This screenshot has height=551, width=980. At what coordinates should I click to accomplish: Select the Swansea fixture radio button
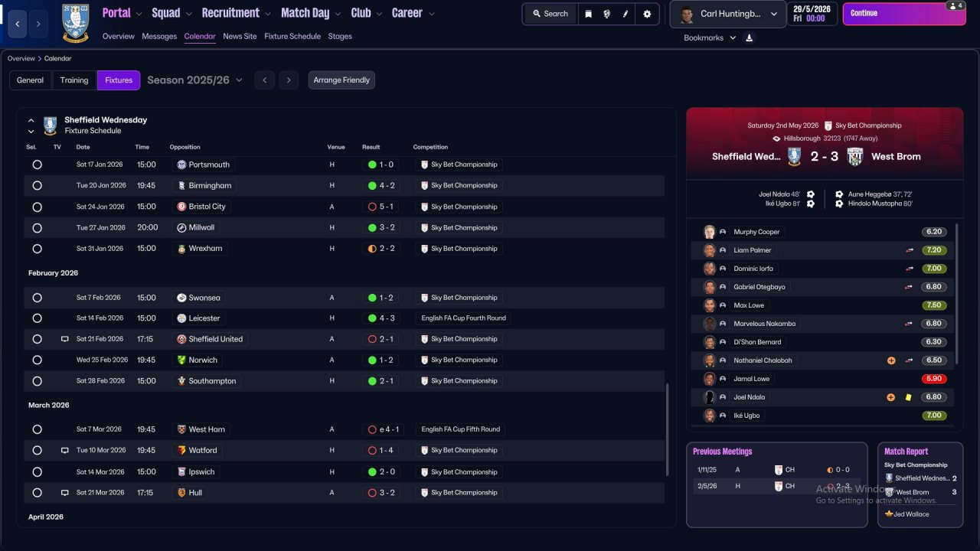click(x=37, y=298)
